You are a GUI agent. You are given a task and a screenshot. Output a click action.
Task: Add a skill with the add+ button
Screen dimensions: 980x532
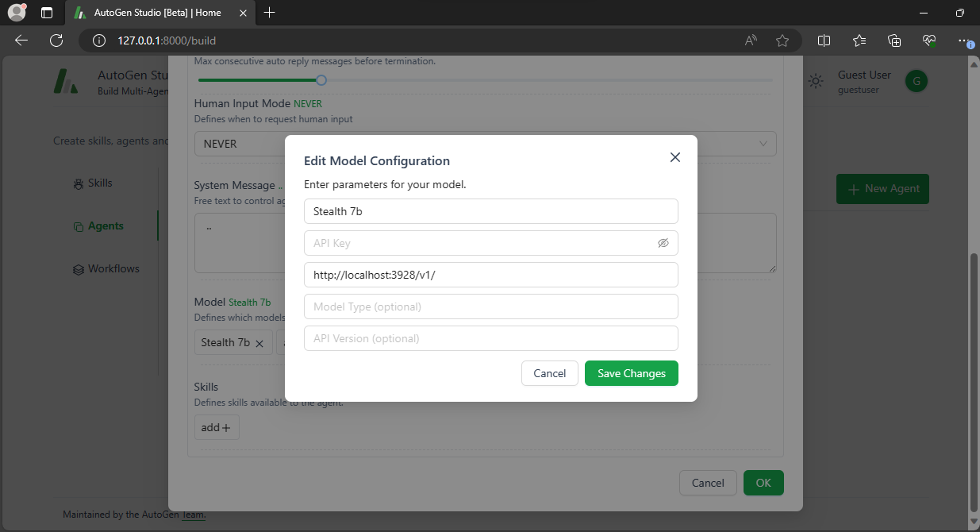pyautogui.click(x=217, y=427)
